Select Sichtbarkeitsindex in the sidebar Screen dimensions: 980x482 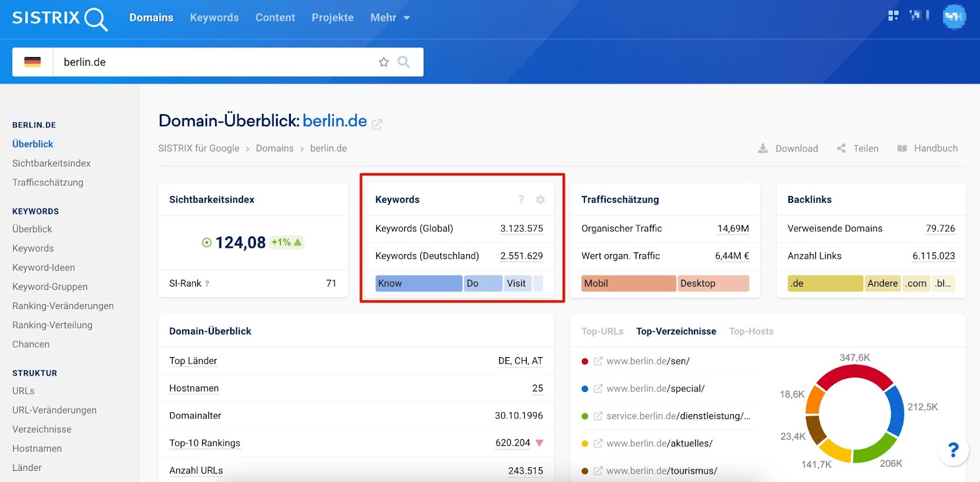pyautogui.click(x=51, y=164)
